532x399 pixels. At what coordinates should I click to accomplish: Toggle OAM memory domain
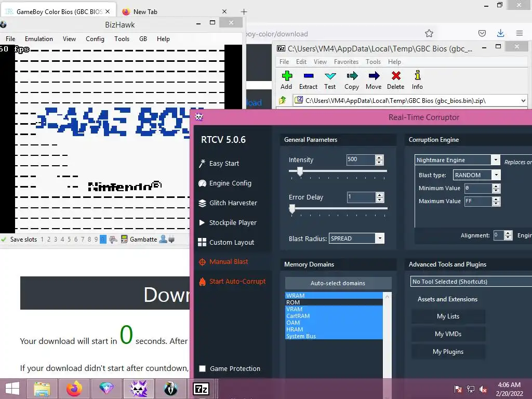334,323
